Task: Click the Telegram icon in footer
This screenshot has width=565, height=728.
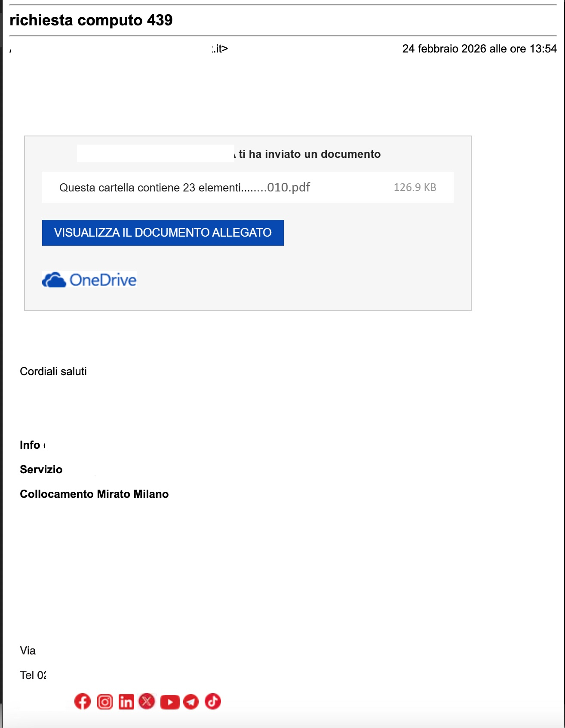Action: coord(191,702)
